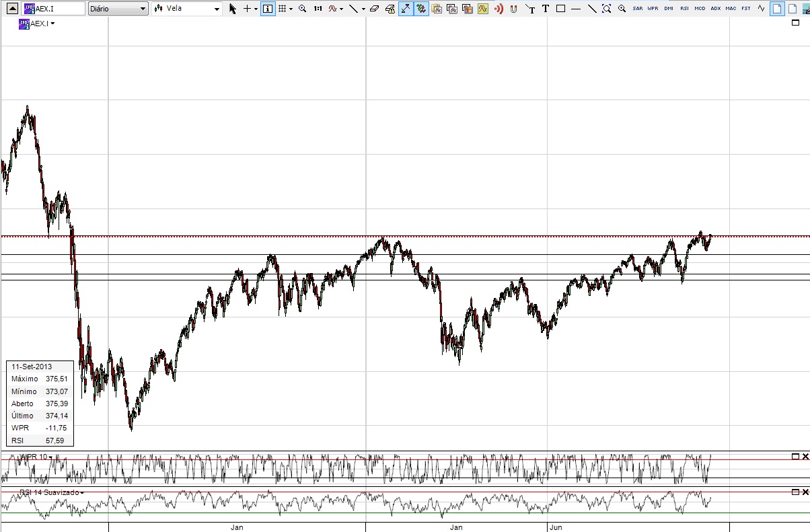Image resolution: width=810 pixels, height=532 pixels.
Task: Add the MAC indicator
Action: point(731,9)
